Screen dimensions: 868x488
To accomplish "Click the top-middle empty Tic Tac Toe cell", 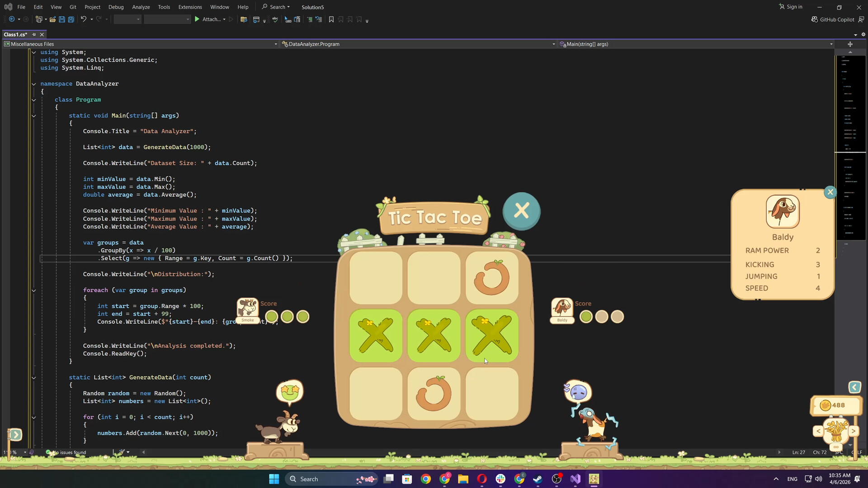I will point(434,277).
